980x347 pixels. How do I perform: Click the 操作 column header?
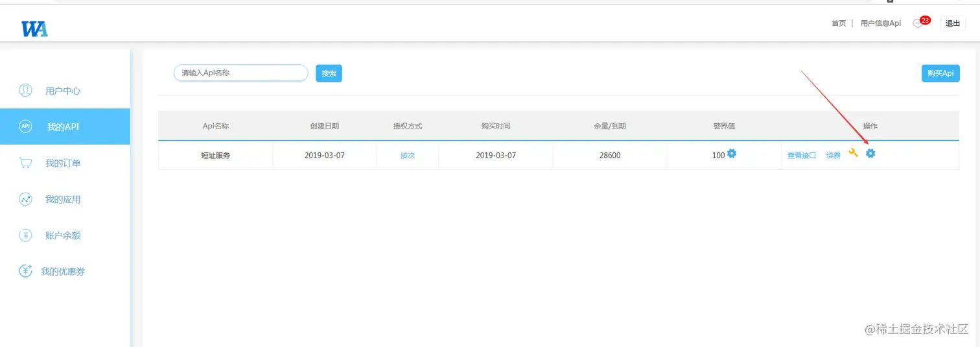coord(870,126)
